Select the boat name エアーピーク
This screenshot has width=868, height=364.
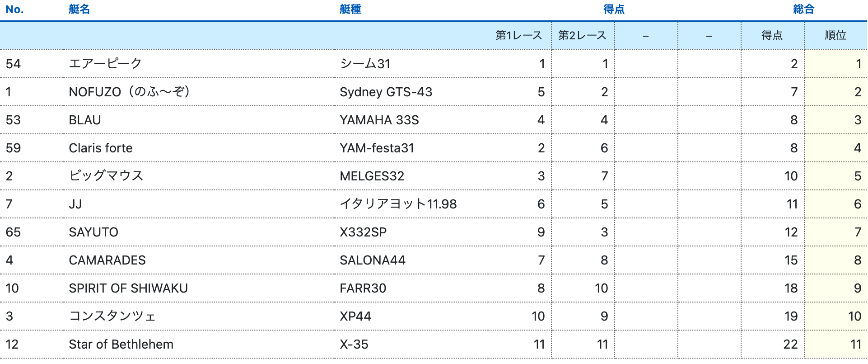point(105,64)
